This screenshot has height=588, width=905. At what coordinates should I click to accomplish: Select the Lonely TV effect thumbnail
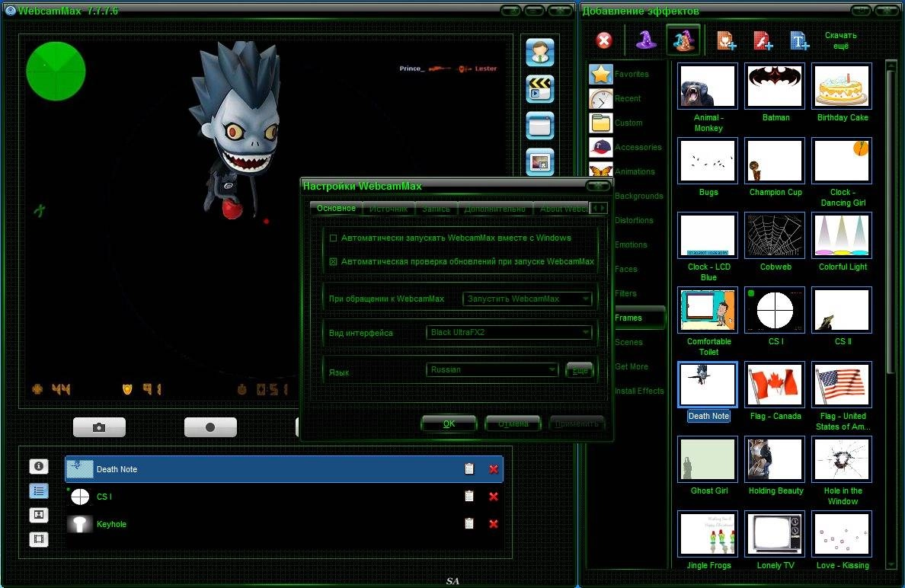[775, 534]
